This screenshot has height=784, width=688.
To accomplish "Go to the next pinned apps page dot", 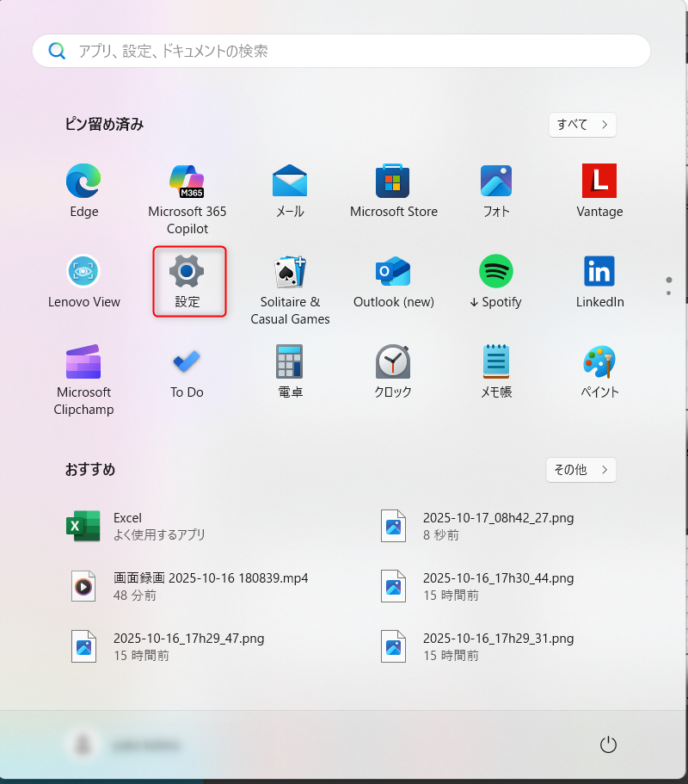I will click(x=668, y=293).
